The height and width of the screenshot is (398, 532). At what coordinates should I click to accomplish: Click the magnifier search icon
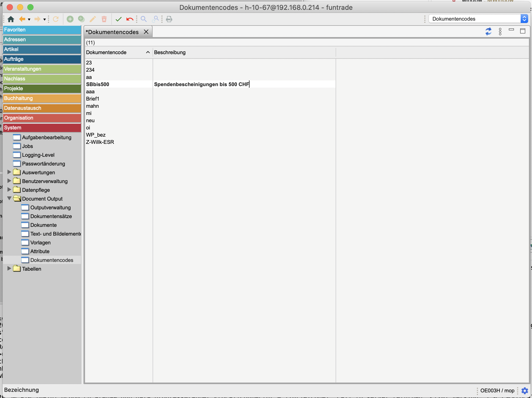[x=144, y=19]
